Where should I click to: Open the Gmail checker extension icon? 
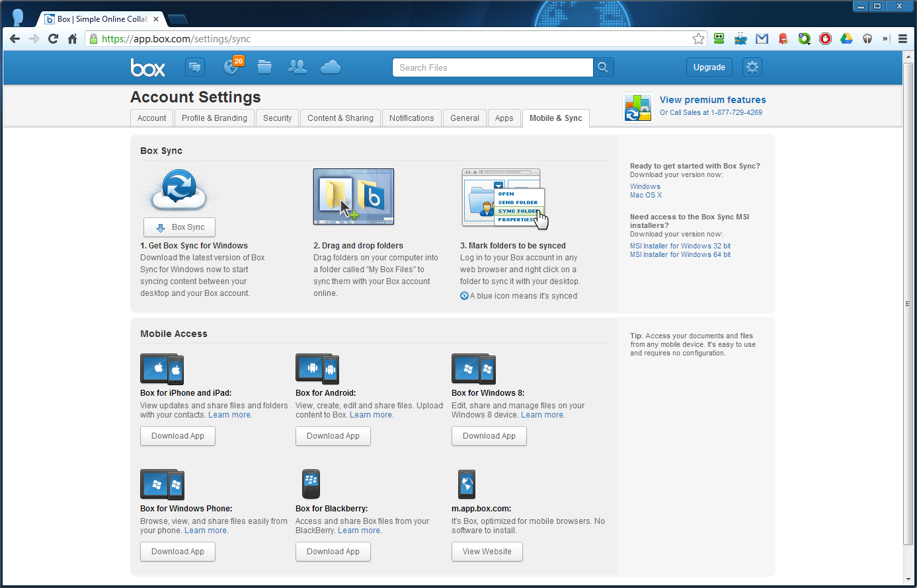tap(762, 39)
